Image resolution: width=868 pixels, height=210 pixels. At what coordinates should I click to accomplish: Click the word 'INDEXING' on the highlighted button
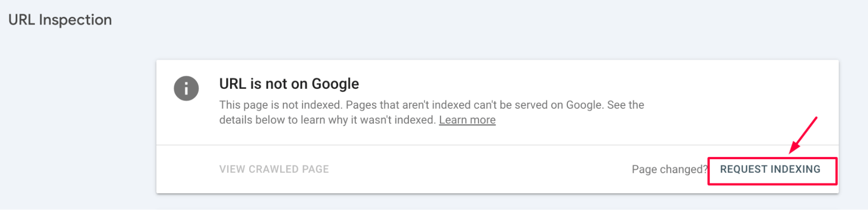(795, 169)
